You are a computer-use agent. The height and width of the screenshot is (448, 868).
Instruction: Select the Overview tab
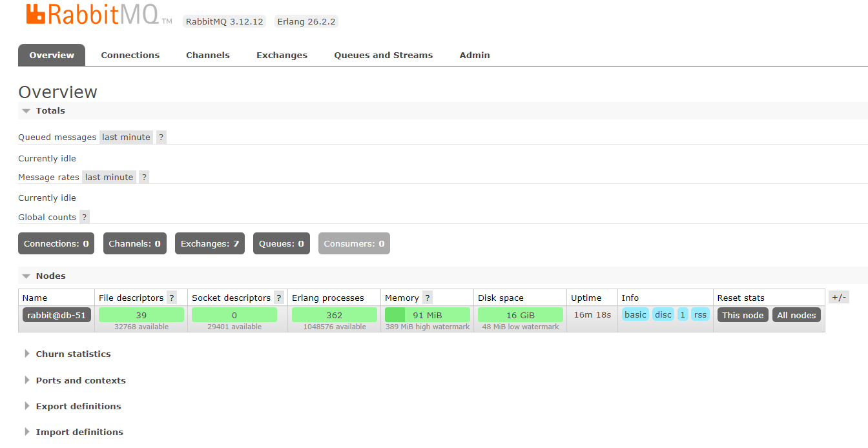[52, 55]
